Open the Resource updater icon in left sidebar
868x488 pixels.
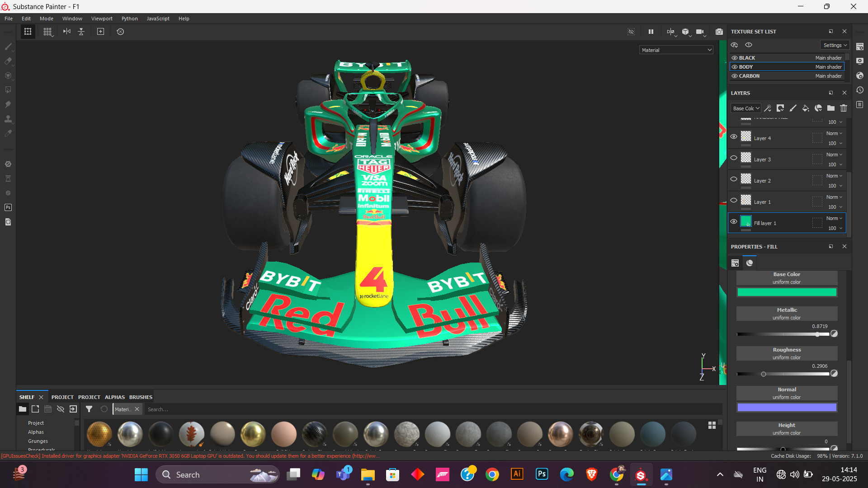[8, 222]
